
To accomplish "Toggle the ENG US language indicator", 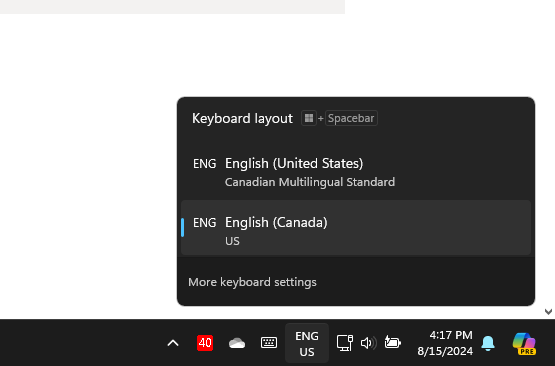I will [x=307, y=343].
